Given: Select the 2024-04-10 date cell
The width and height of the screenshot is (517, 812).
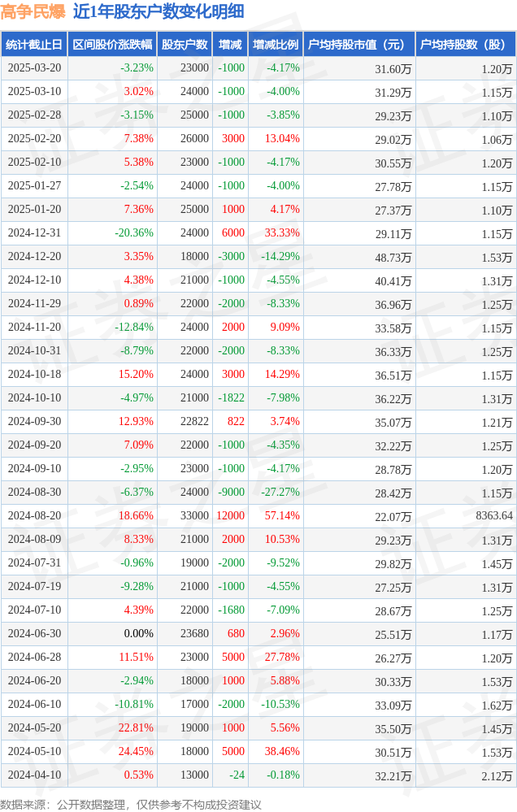Looking at the screenshot, I should 34,775.
